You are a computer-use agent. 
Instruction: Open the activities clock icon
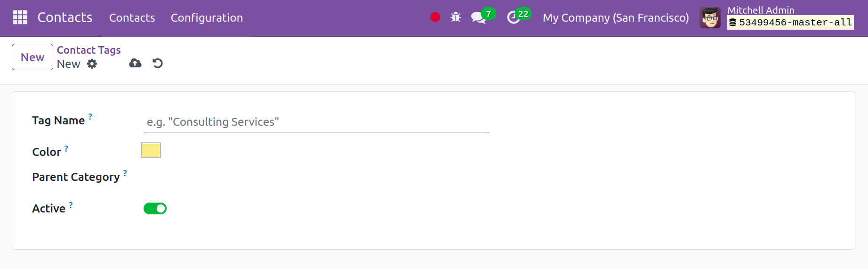(513, 18)
